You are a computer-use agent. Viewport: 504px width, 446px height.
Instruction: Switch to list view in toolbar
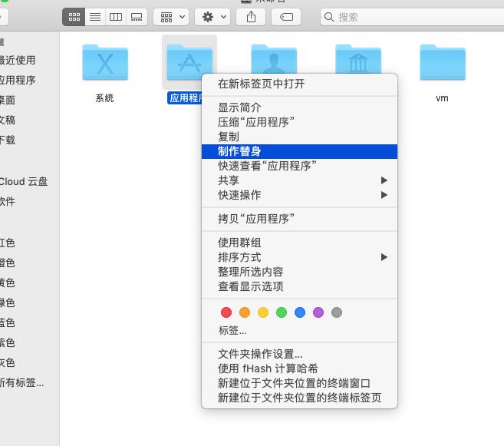[95, 17]
